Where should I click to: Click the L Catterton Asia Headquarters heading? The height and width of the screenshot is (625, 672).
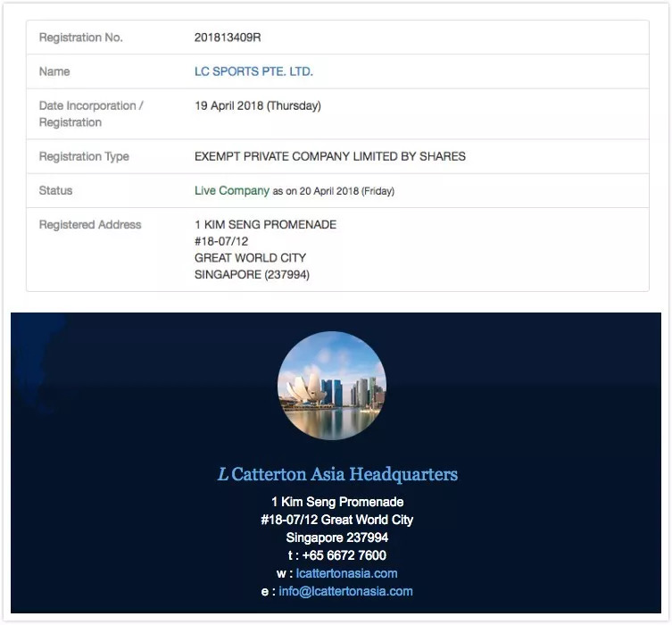[337, 474]
